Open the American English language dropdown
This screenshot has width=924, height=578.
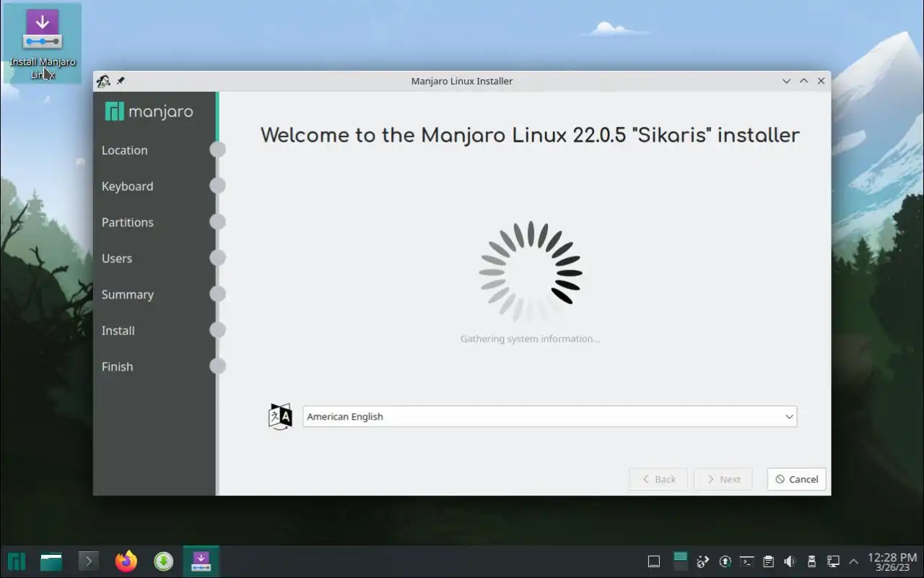[x=549, y=416]
